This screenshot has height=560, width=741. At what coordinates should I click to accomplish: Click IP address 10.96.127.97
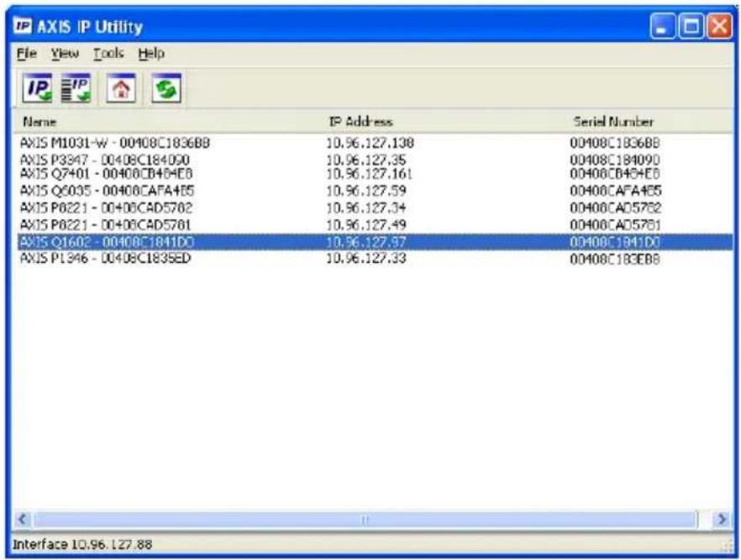[x=366, y=243]
